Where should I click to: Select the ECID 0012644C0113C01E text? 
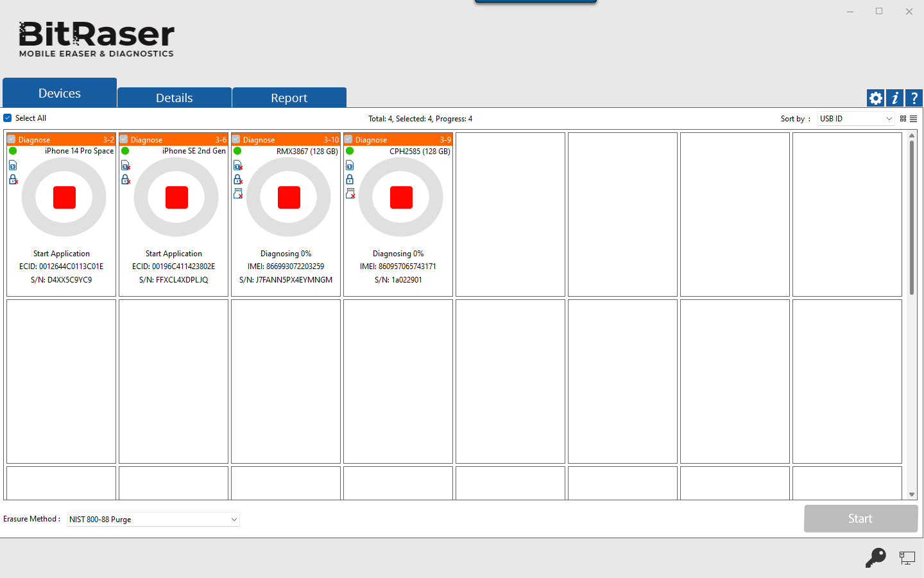[62, 267]
